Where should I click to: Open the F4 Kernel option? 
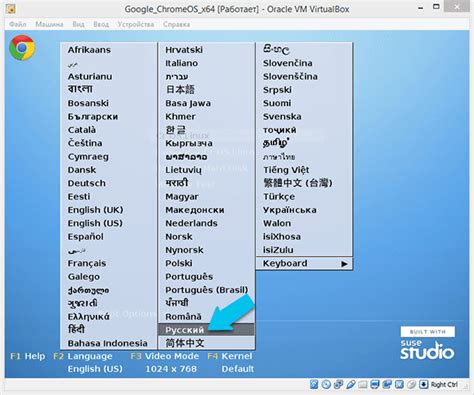point(230,356)
